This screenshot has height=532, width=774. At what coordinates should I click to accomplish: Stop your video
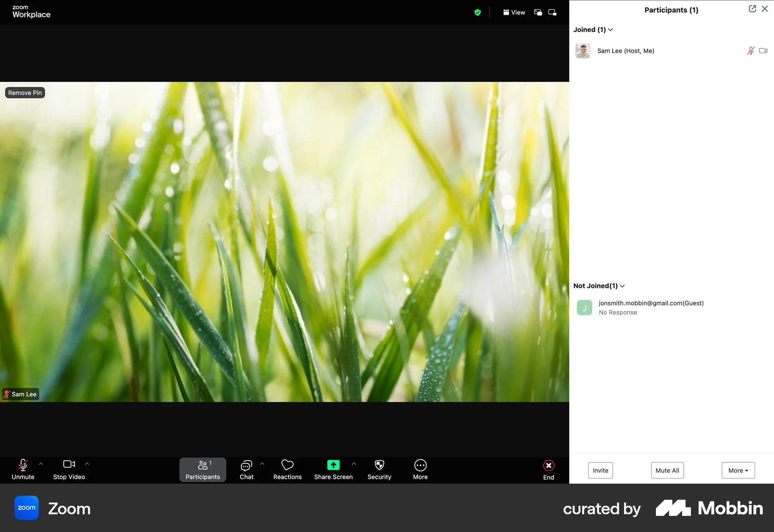[x=69, y=470]
